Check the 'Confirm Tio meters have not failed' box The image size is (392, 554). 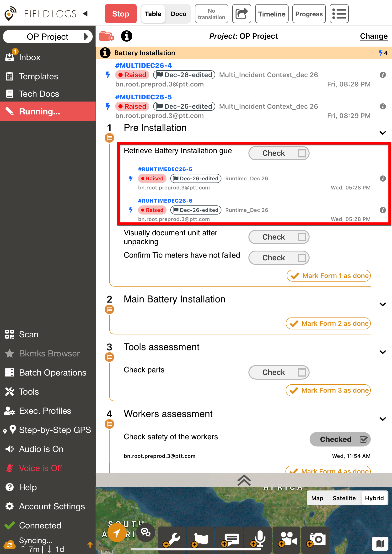tap(302, 258)
